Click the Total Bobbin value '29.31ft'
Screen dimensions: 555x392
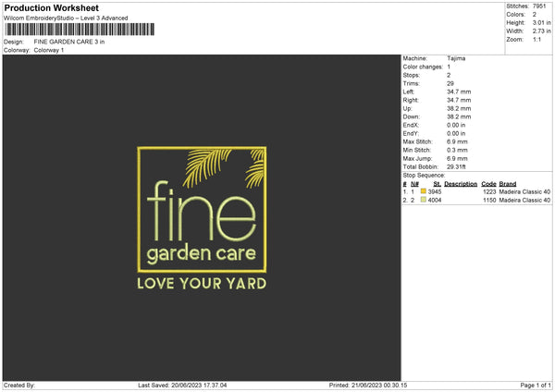(456, 166)
